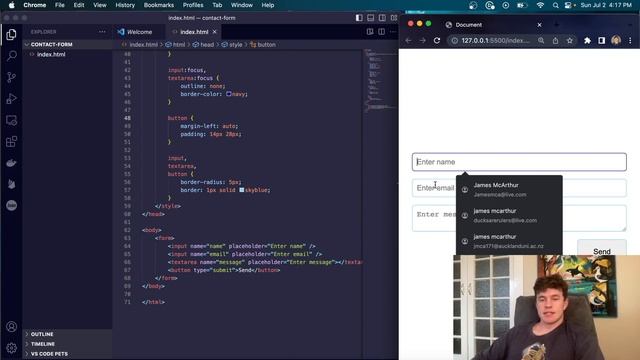The width and height of the screenshot is (640, 360).
Task: Choose the James McArthur autofill suggestion
Action: pyautogui.click(x=509, y=189)
